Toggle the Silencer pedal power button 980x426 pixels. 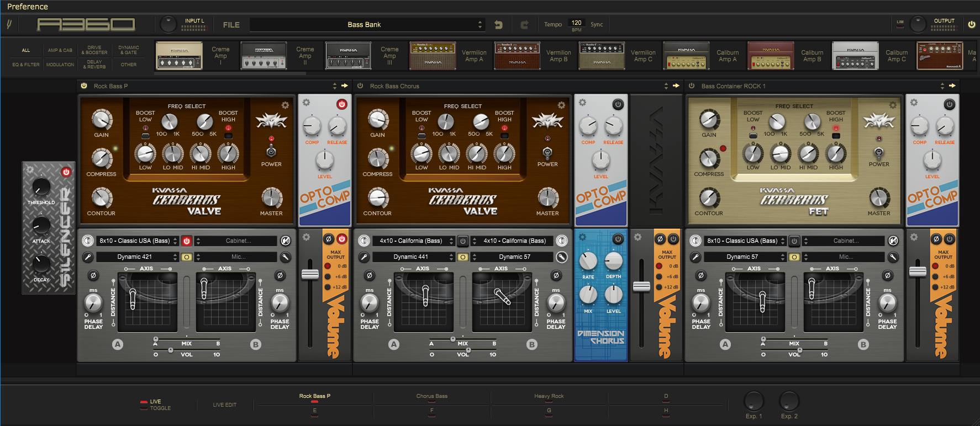pyautogui.click(x=66, y=172)
